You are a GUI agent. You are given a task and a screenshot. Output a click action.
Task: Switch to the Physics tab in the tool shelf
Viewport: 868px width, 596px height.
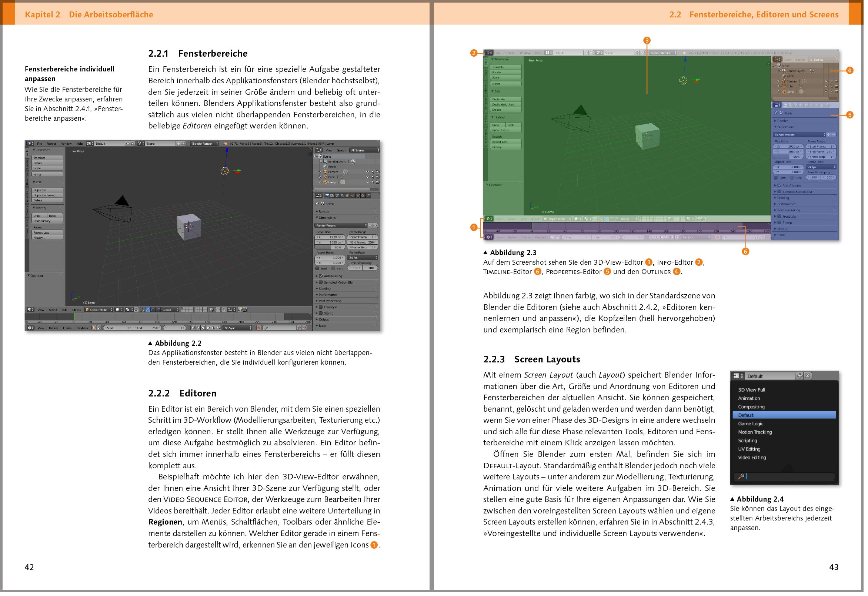tap(28, 211)
